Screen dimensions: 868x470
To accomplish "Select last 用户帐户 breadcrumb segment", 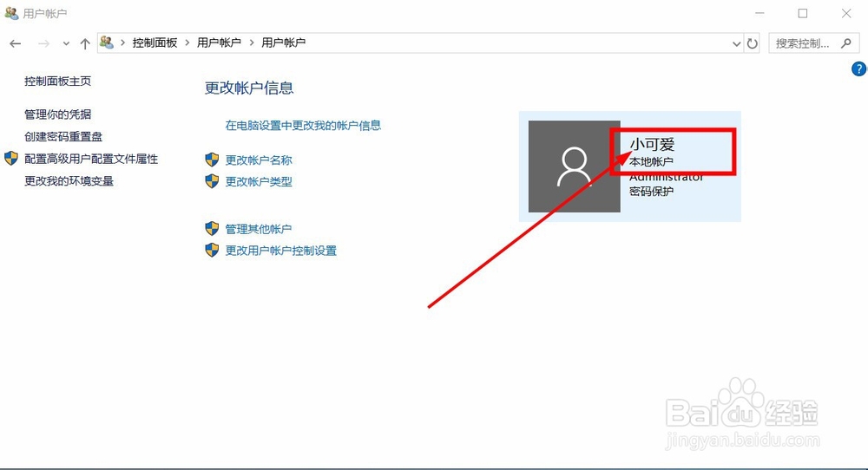I will pyautogui.click(x=283, y=42).
